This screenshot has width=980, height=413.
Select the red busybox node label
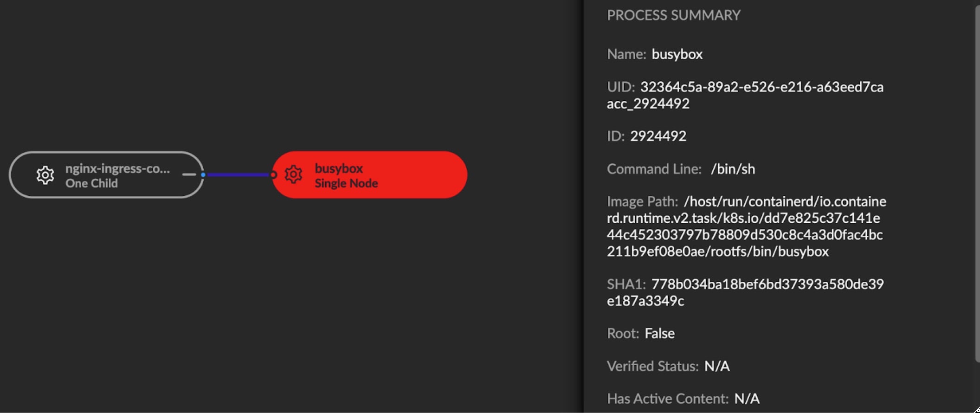click(x=339, y=168)
